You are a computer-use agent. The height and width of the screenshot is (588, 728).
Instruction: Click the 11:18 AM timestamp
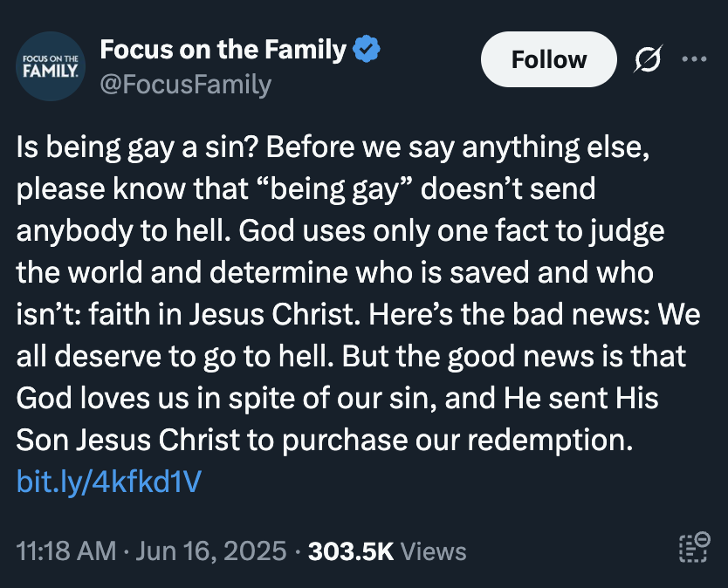tap(65, 551)
